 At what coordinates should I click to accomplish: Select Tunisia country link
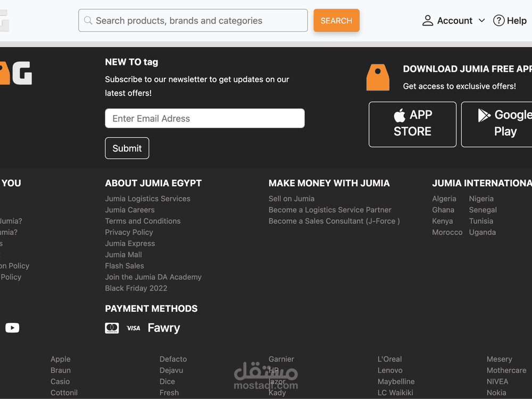click(481, 221)
